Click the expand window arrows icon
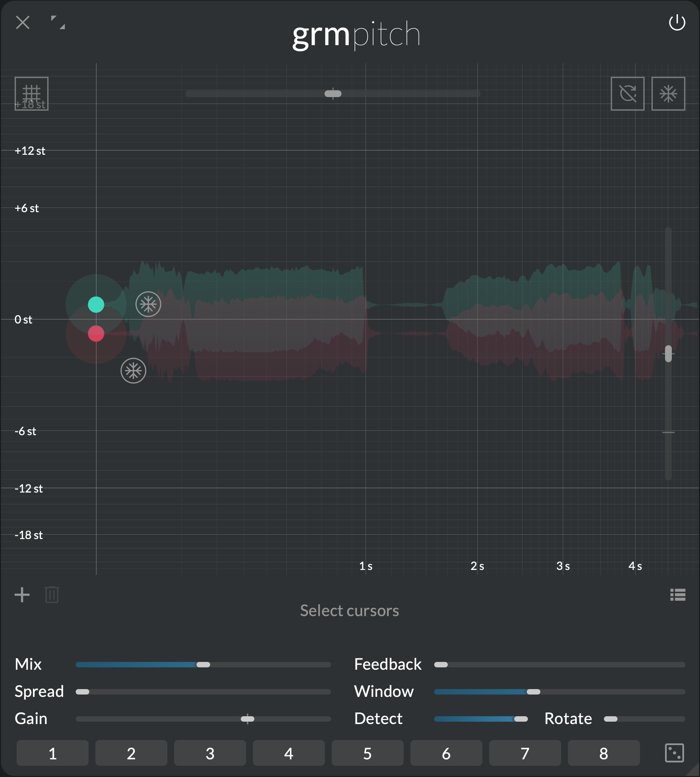 58,22
